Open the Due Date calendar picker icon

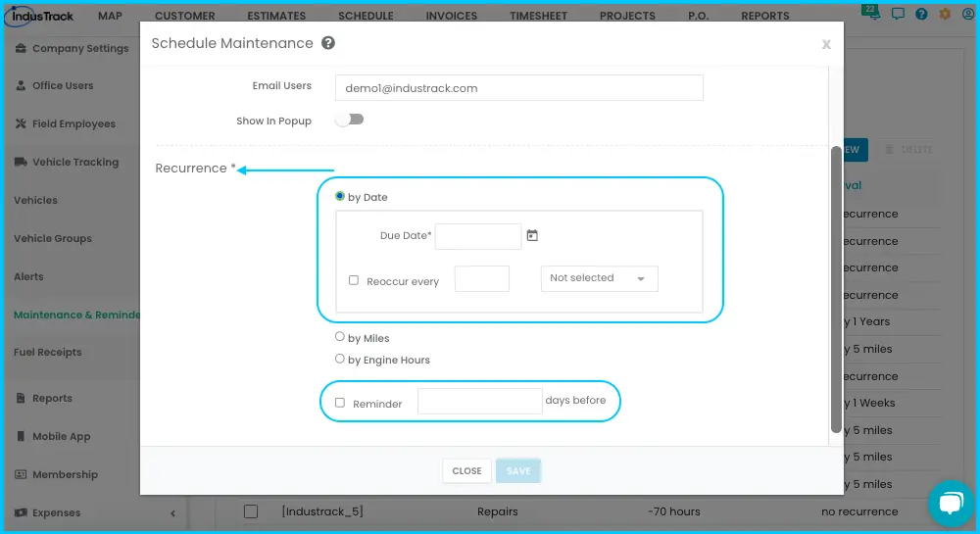click(x=532, y=235)
